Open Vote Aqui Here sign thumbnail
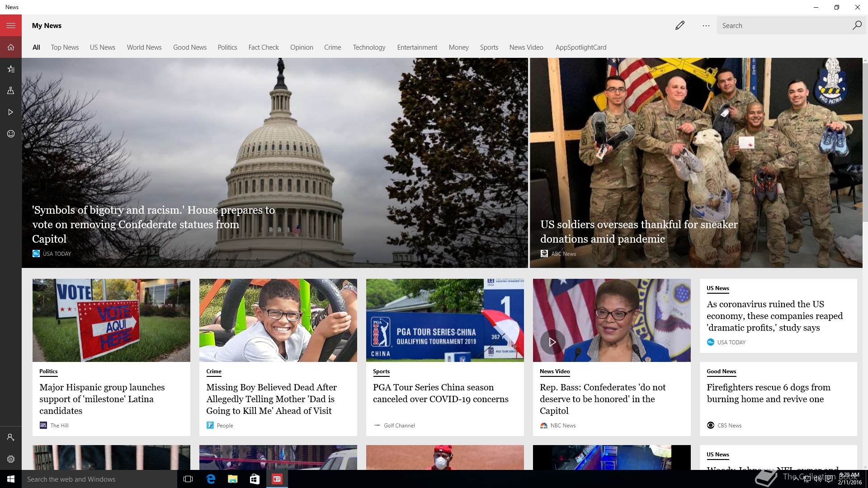This screenshot has width=868, height=488. coord(111,320)
